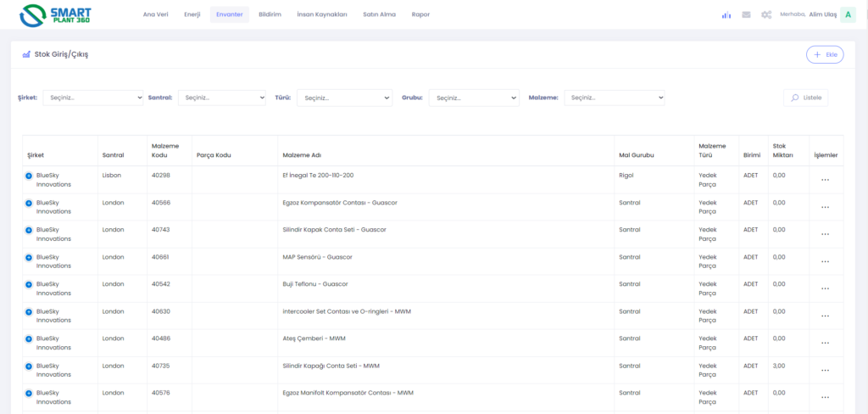Open actions menu for Ateş Çemberi row

(825, 343)
